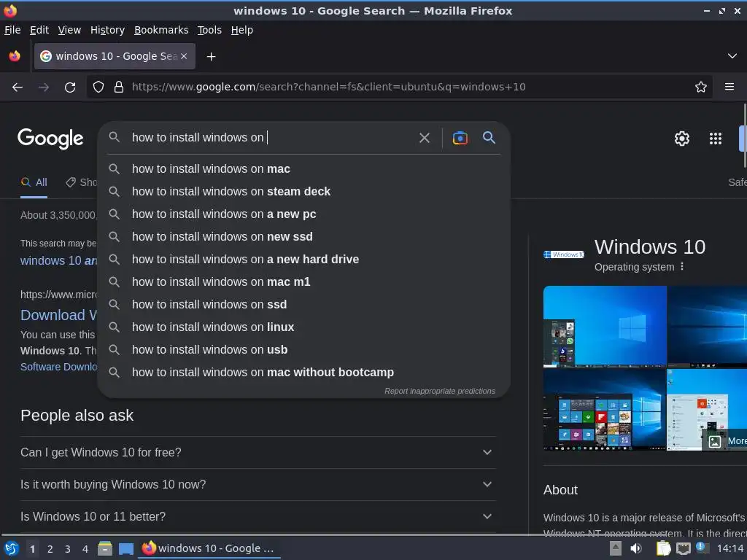Open the 'windows 10' suggested search link
Screen dimensions: 747x560
pyautogui.click(x=58, y=261)
